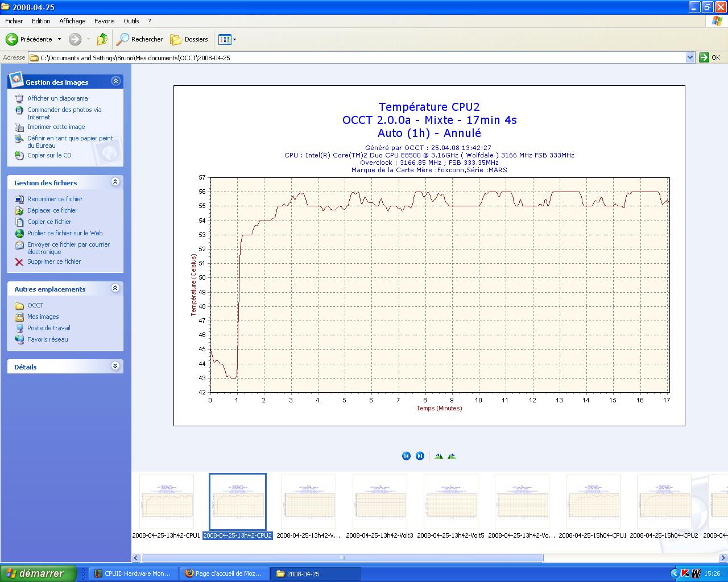The height and width of the screenshot is (582, 728).
Task: Open the Favoris réseau icon
Action: click(19, 339)
